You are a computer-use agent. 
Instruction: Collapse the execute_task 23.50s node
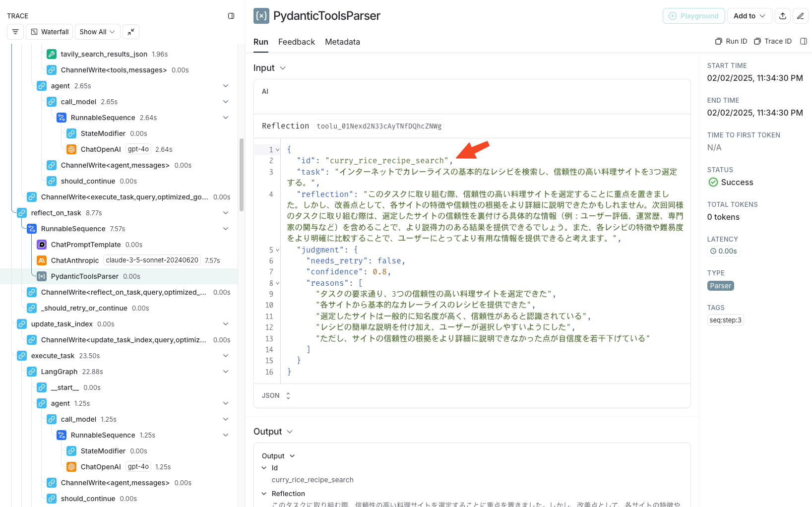pos(226,356)
